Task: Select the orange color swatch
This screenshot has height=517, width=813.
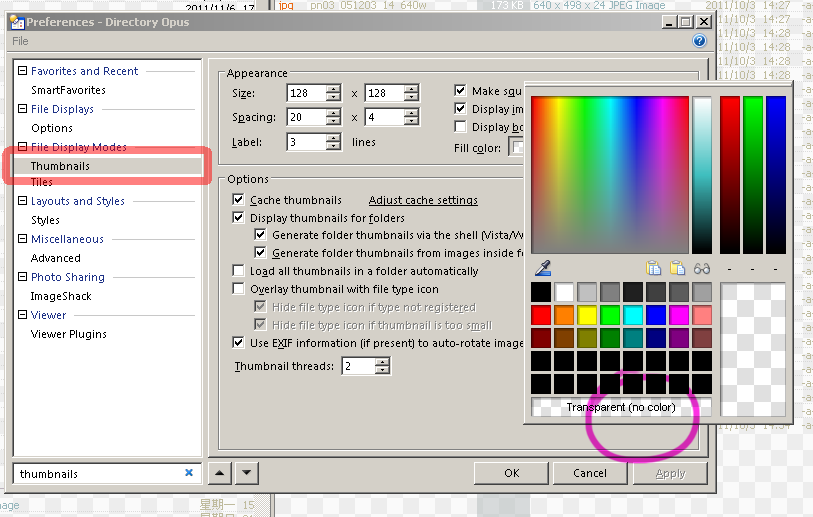Action: (x=564, y=315)
